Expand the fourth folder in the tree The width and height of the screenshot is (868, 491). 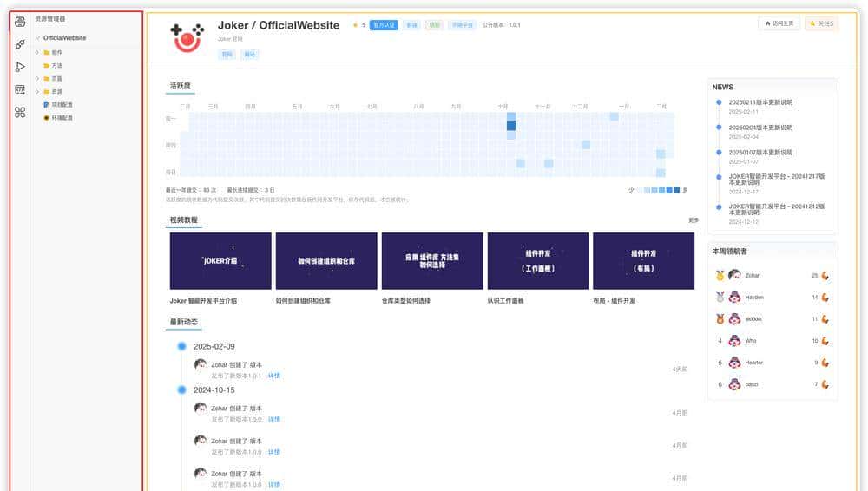(x=37, y=91)
